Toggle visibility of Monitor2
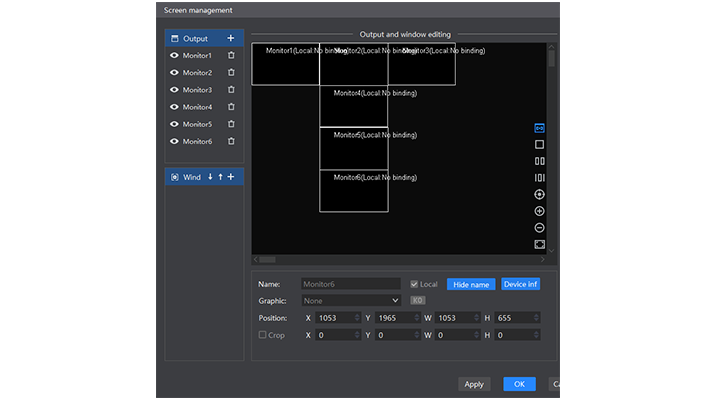The height and width of the screenshot is (399, 715). (174, 73)
